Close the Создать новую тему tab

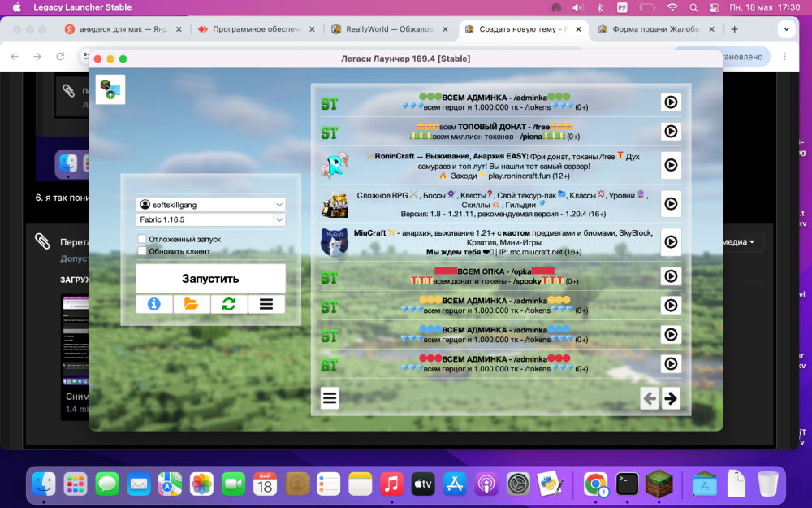point(578,29)
